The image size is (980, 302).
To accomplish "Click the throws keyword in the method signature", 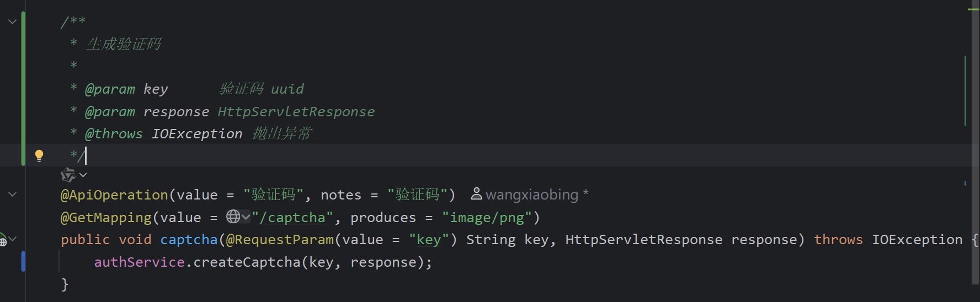I will tap(838, 240).
